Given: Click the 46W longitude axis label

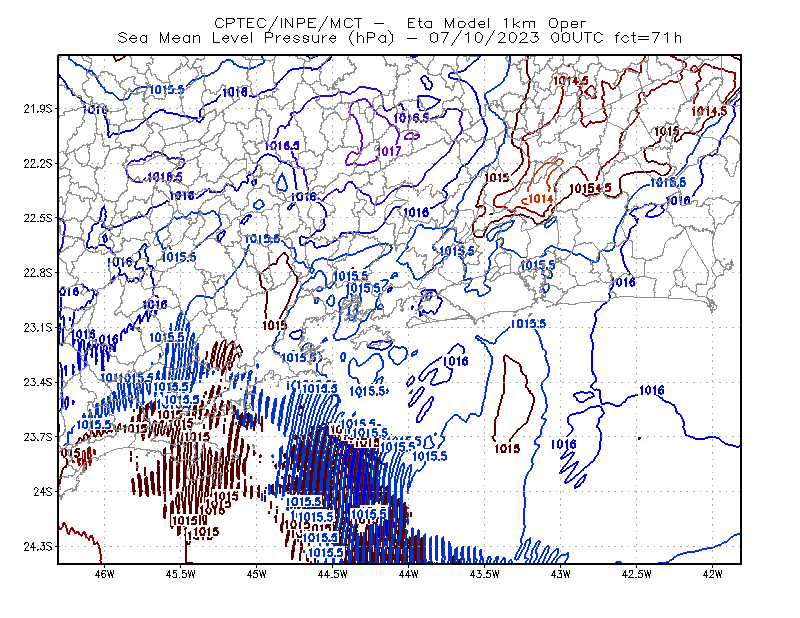Looking at the screenshot, I should point(105,575).
